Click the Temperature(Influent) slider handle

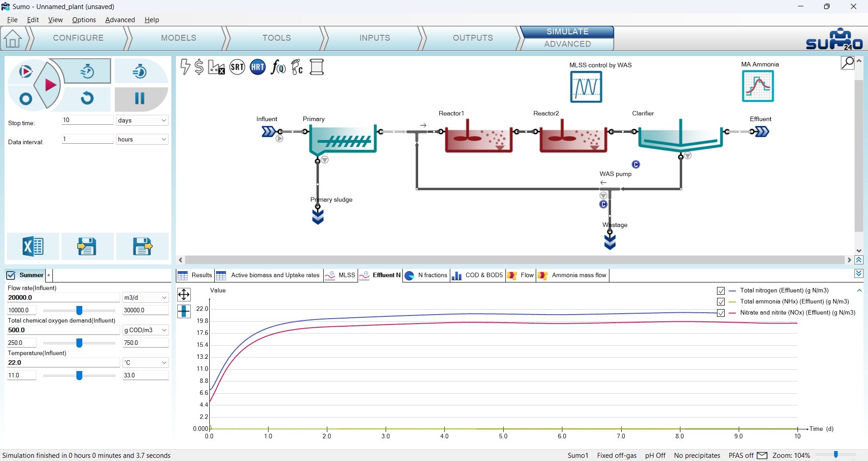(79, 376)
